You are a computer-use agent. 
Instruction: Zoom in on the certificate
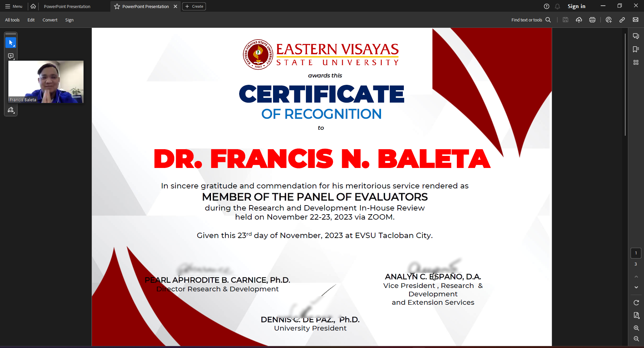(x=636, y=328)
